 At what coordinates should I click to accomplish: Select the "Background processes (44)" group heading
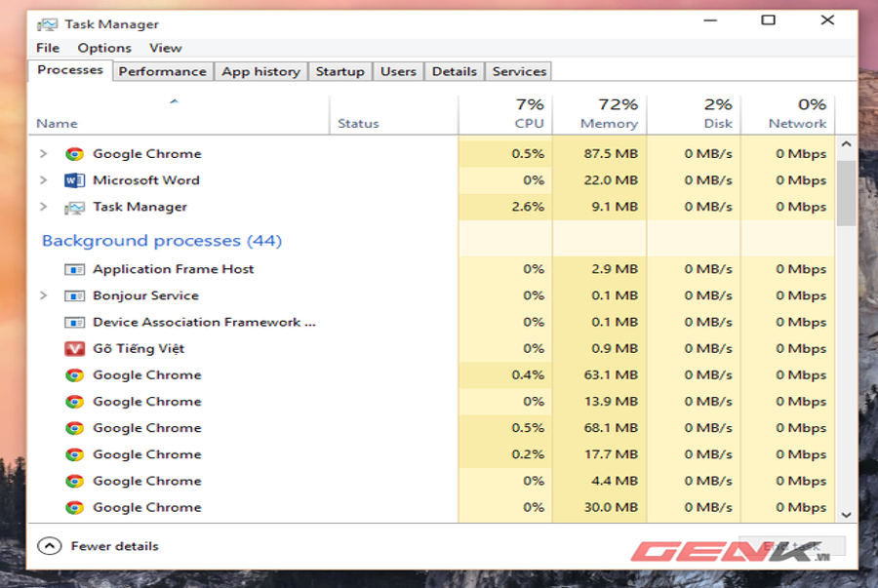pyautogui.click(x=162, y=241)
